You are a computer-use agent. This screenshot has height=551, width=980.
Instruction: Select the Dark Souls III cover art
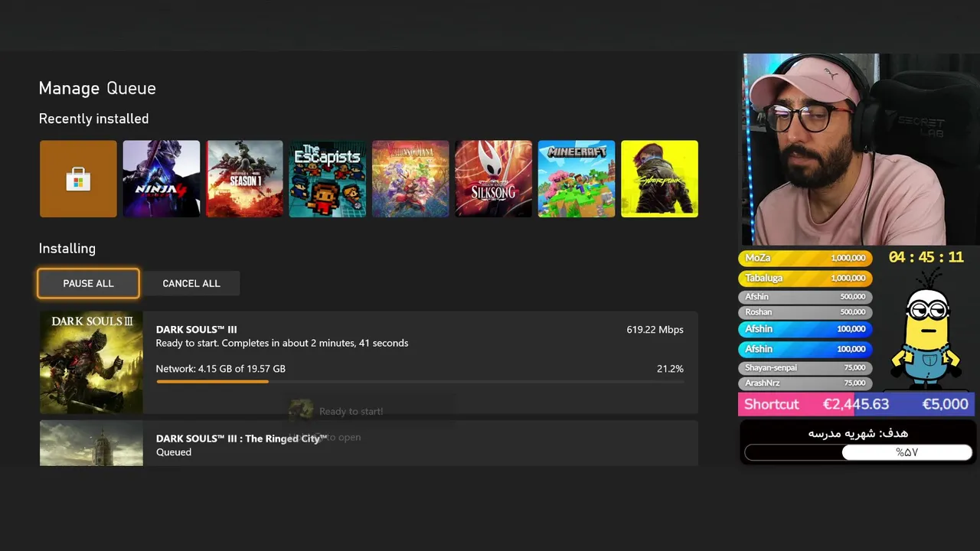click(91, 363)
